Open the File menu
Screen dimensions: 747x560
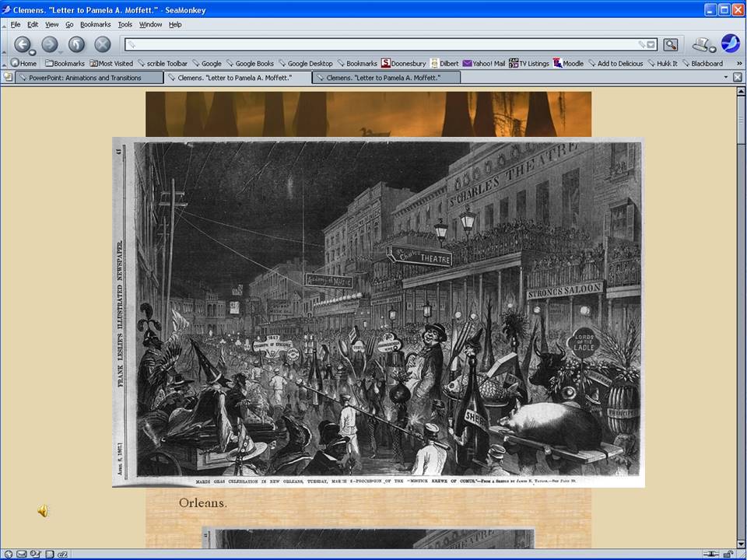tap(16, 24)
